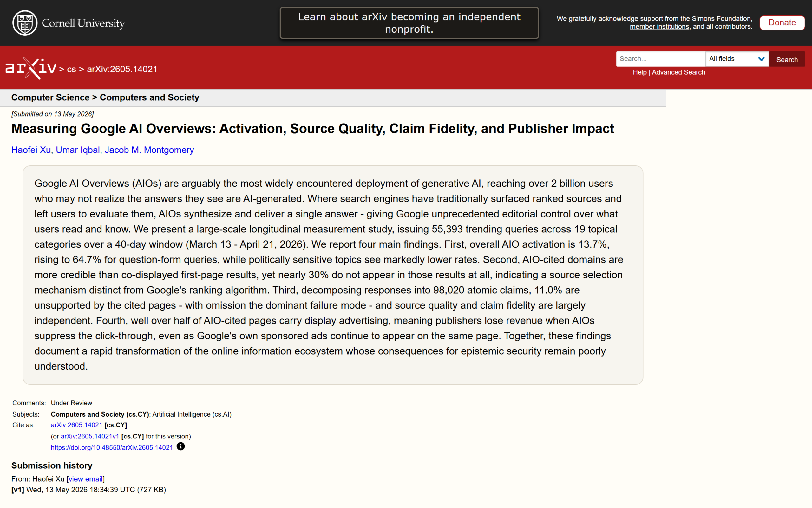812x508 pixels.
Task: Click the 'Submitted on 13 May 2026' dateline
Action: 53,114
